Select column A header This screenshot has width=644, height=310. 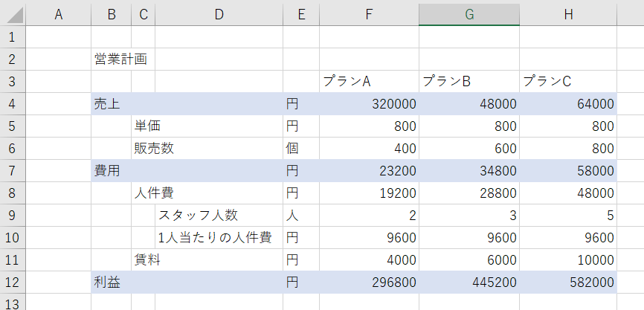[x=58, y=15]
